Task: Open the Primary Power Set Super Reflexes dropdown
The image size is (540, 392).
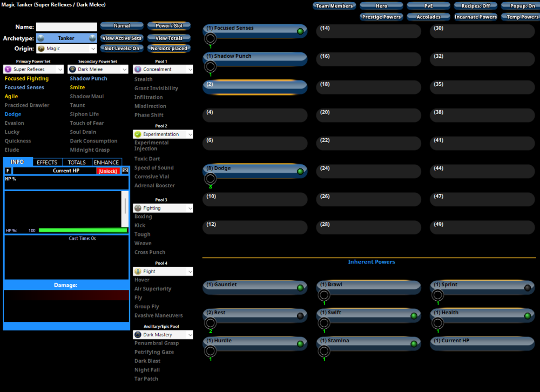Action: (33, 69)
